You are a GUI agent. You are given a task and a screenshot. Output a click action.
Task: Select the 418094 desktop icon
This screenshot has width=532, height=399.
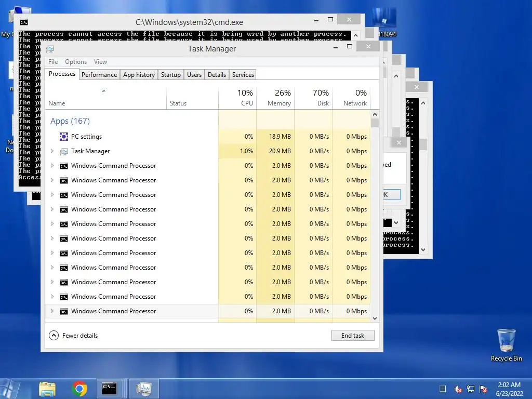(385, 22)
